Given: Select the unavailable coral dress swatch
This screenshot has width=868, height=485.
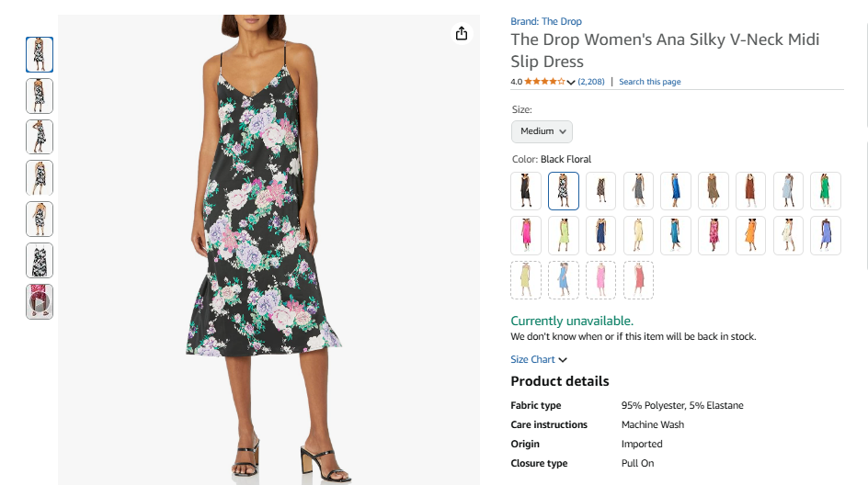Looking at the screenshot, I should 638,280.
